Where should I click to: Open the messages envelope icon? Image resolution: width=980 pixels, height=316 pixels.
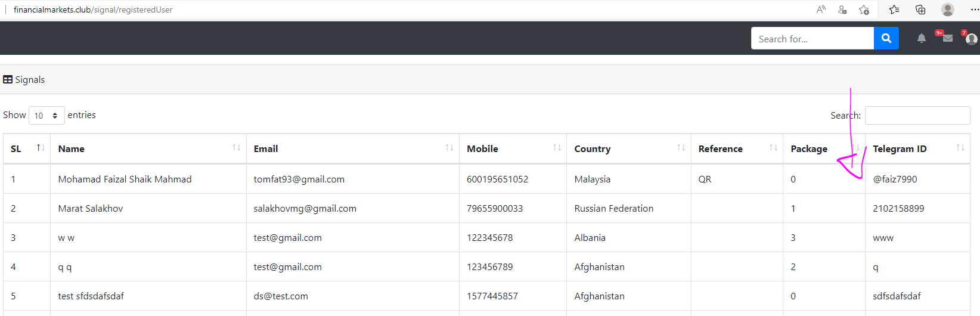[947, 39]
